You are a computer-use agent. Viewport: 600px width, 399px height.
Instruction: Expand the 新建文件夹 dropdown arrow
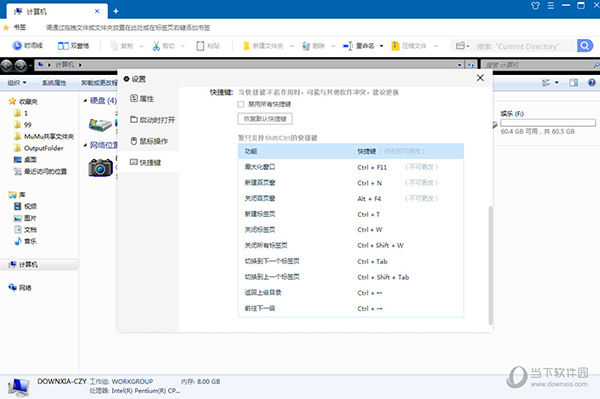tap(292, 46)
